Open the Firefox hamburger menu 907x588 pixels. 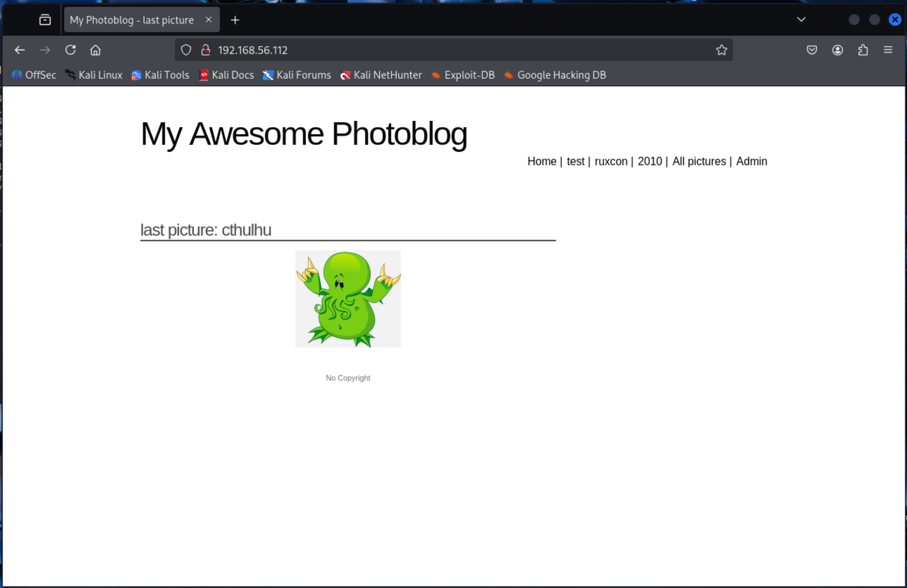[888, 50]
